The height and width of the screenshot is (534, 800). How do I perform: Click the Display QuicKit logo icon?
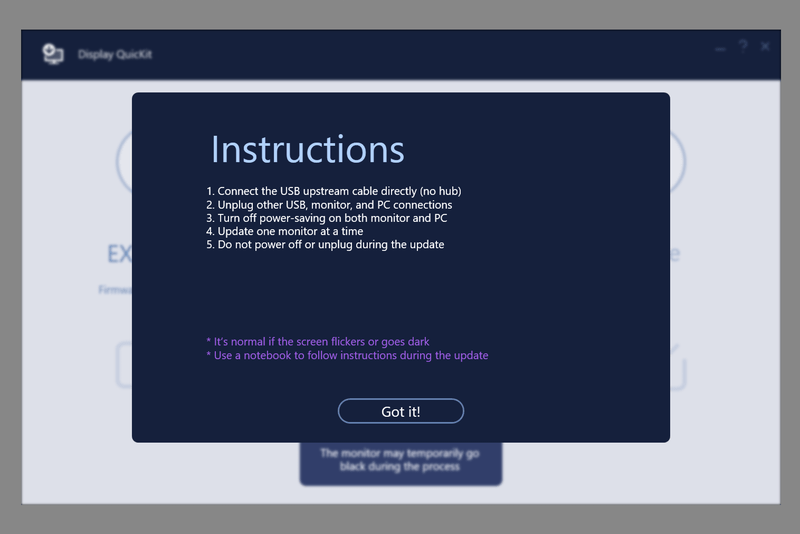coord(53,54)
